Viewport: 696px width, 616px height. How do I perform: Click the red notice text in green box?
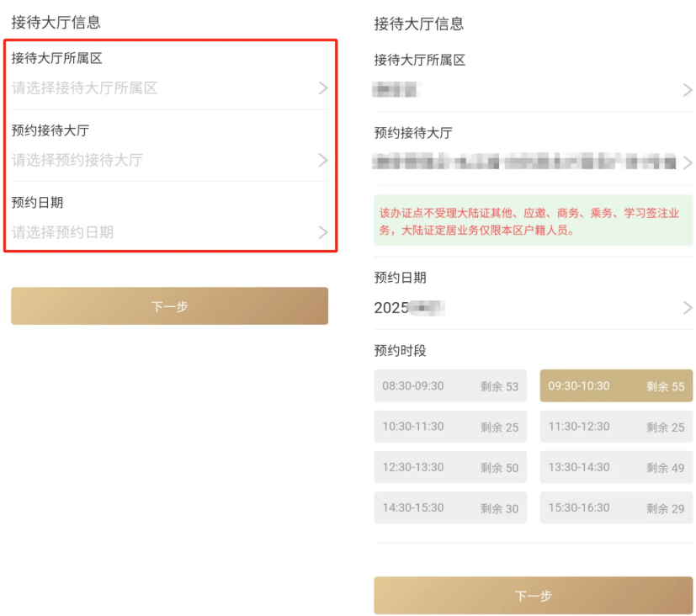click(x=529, y=221)
